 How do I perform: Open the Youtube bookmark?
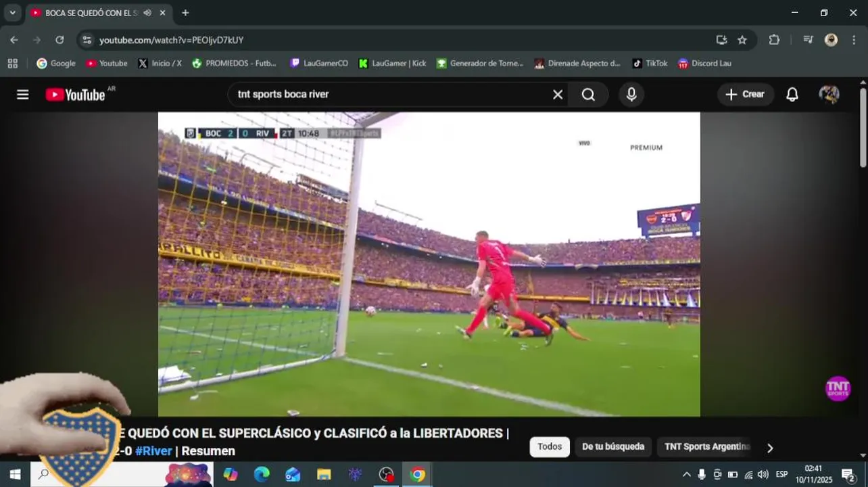tap(107, 64)
